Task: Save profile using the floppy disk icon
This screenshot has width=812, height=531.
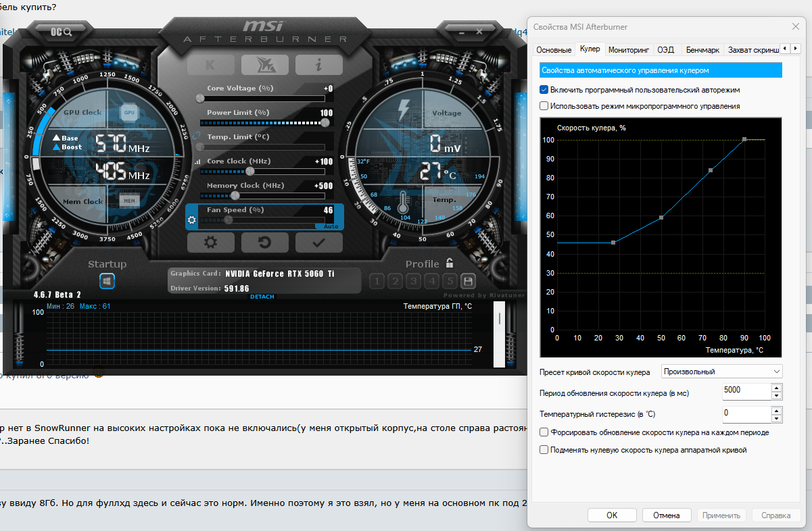Action: (x=468, y=281)
